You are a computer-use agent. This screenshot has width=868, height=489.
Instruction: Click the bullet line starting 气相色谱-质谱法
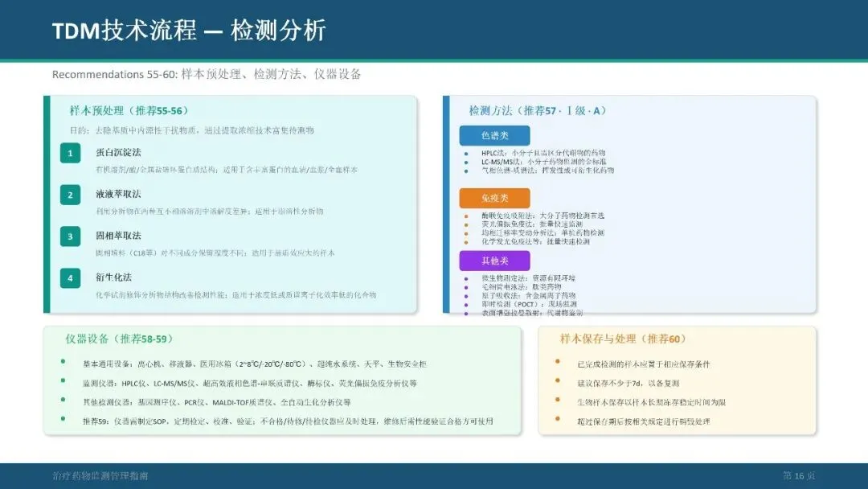547,170
